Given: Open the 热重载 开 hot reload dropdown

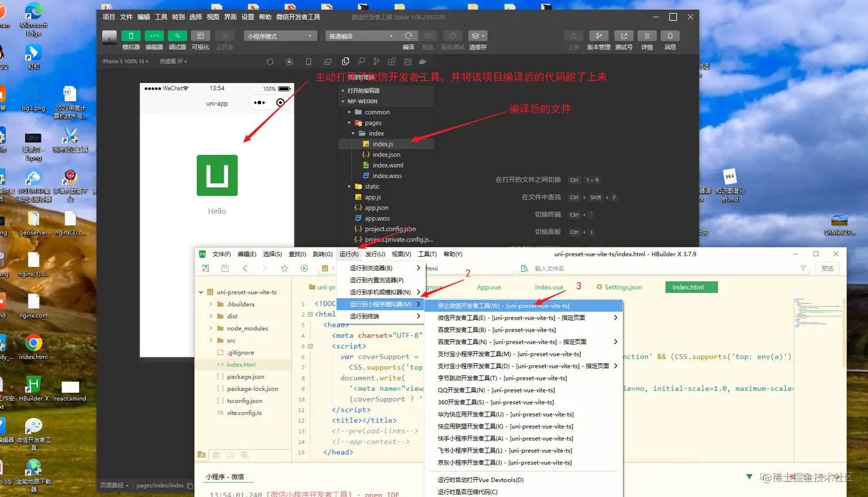Looking at the screenshot, I should (x=173, y=61).
